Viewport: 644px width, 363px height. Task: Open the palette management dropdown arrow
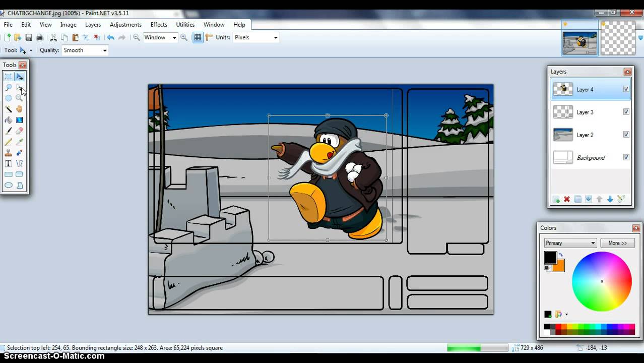[x=566, y=315]
